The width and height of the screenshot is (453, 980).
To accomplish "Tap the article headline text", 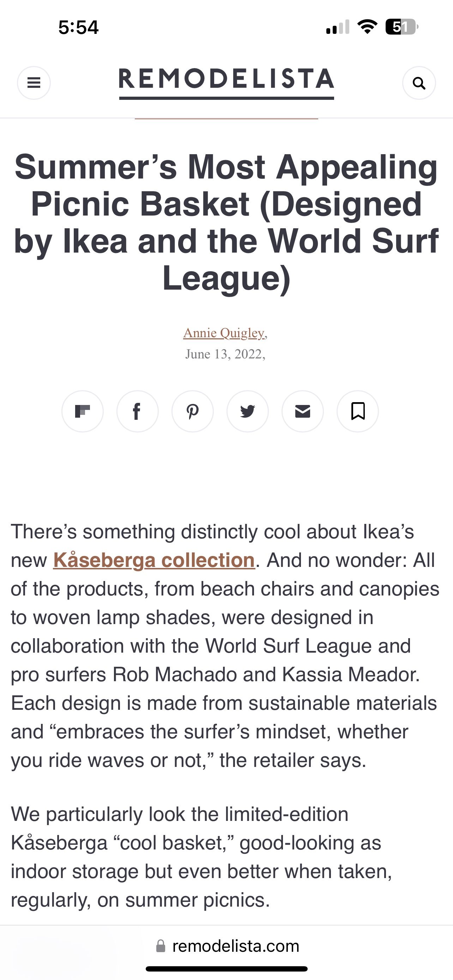I will click(226, 222).
